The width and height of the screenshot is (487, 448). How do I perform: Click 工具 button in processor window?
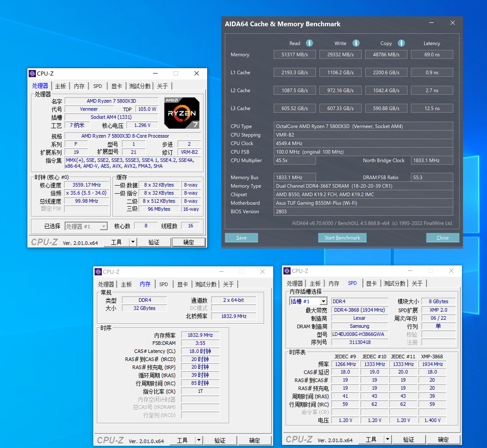pos(116,242)
